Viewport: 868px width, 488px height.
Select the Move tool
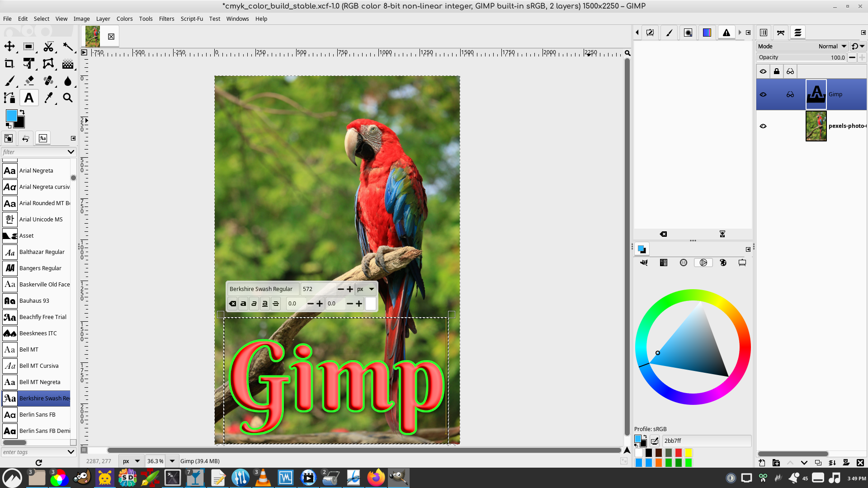click(x=9, y=47)
